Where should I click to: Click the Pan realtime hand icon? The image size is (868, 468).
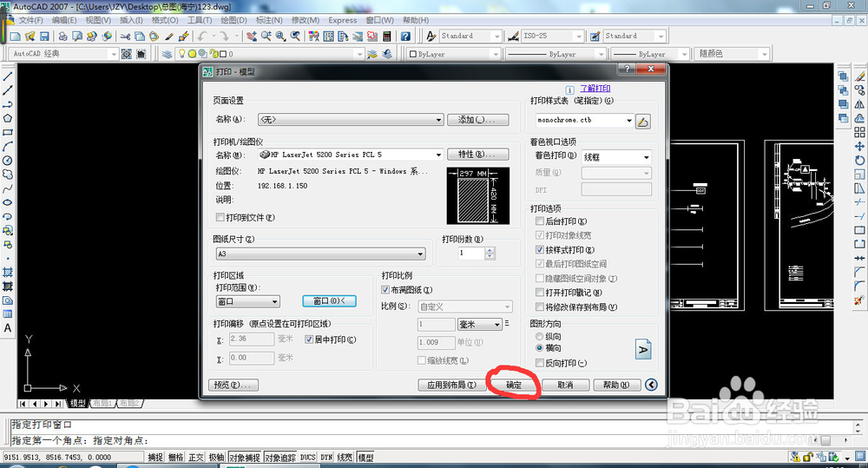[252, 36]
